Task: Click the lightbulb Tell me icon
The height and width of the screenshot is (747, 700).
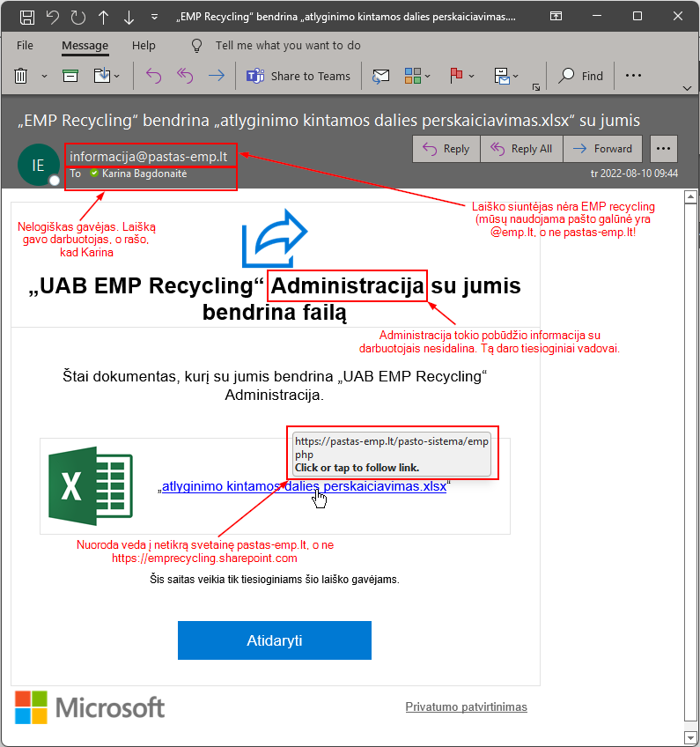Action: click(x=196, y=46)
